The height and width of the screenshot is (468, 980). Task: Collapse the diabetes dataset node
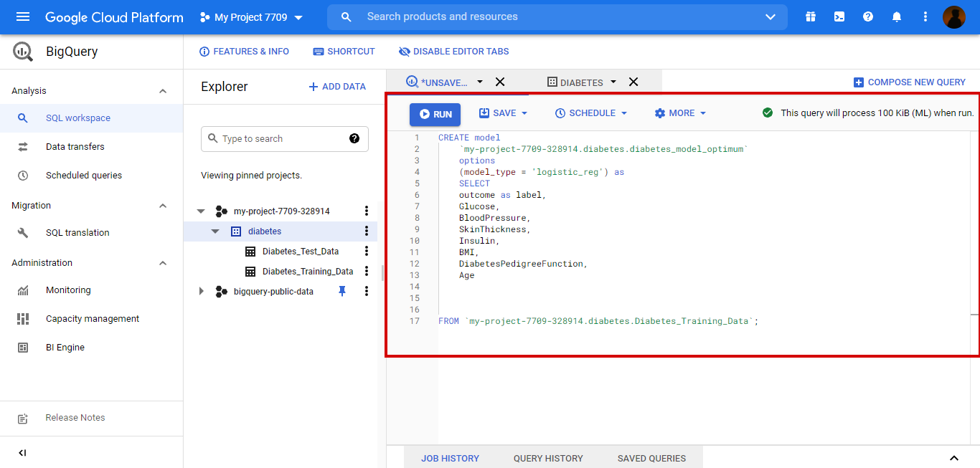click(x=215, y=231)
